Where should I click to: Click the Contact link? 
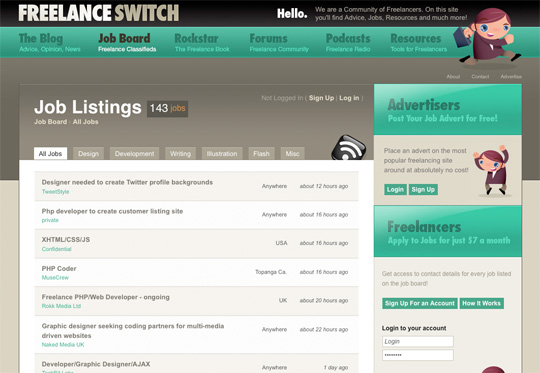(x=480, y=76)
